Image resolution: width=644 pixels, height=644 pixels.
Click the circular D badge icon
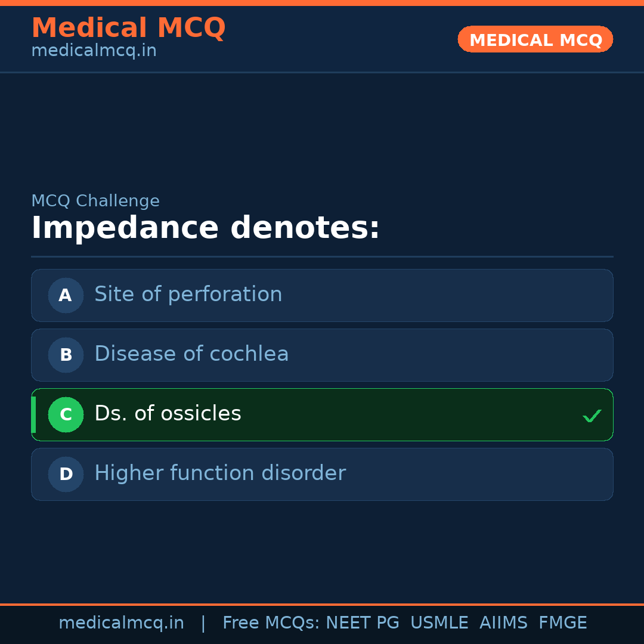(x=66, y=474)
